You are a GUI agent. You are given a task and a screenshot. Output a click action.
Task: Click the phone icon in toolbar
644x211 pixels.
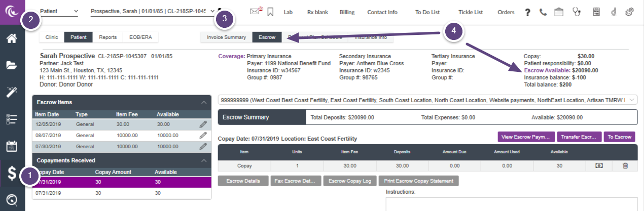[x=543, y=12]
